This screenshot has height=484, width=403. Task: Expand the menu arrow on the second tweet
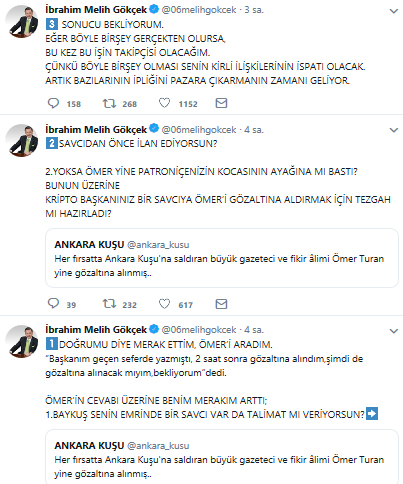[x=394, y=130]
